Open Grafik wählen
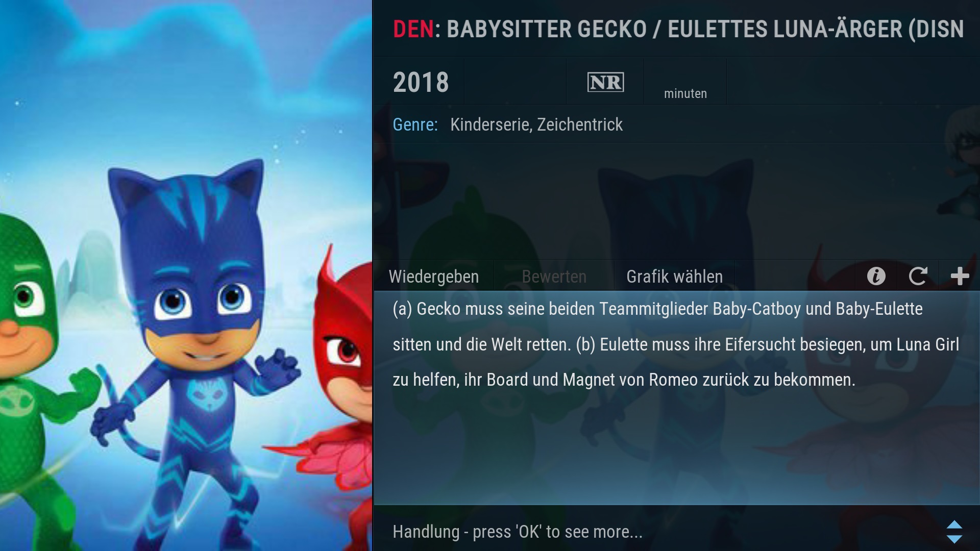Screen dimensions: 980x551 [674, 276]
